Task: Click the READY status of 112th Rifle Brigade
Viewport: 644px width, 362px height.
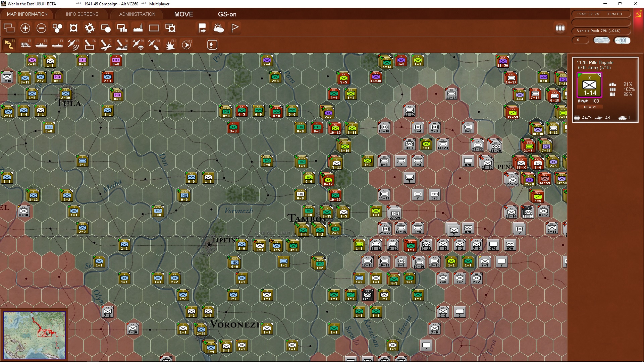Action: 590,107
